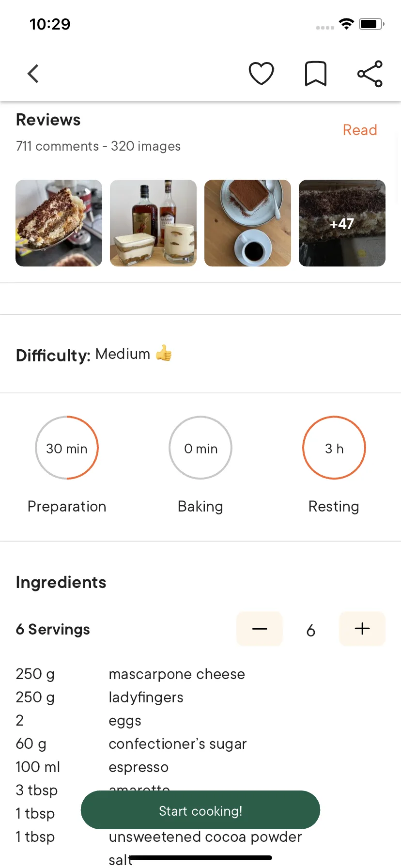
Task: Increase servings with the plus button
Action: (362, 629)
